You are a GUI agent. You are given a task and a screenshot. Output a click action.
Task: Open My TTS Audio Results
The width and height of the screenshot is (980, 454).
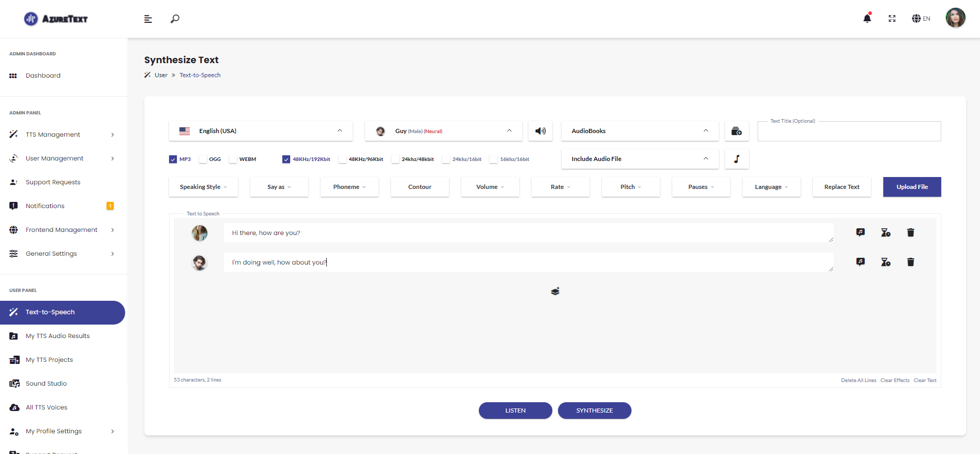tap(63, 336)
